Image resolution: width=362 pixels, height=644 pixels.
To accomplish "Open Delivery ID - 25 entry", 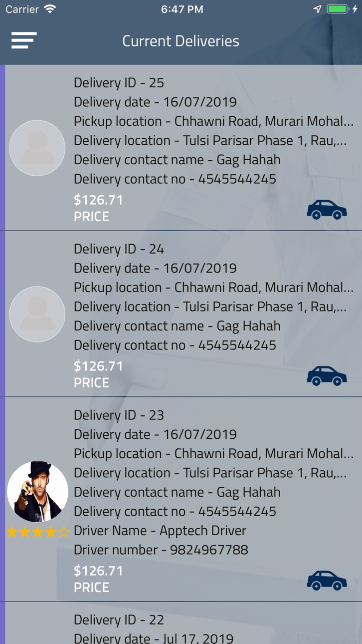I will [181, 148].
